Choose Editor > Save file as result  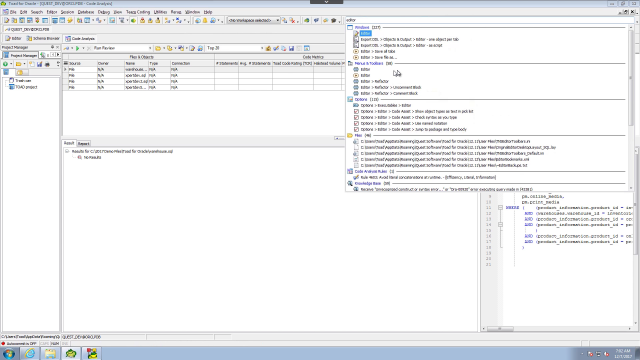[378, 58]
